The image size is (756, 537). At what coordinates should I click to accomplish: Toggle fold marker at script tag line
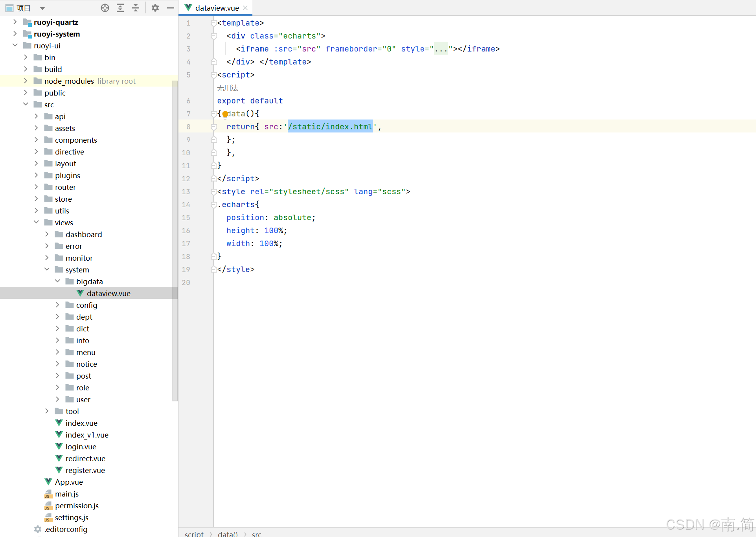tap(214, 75)
